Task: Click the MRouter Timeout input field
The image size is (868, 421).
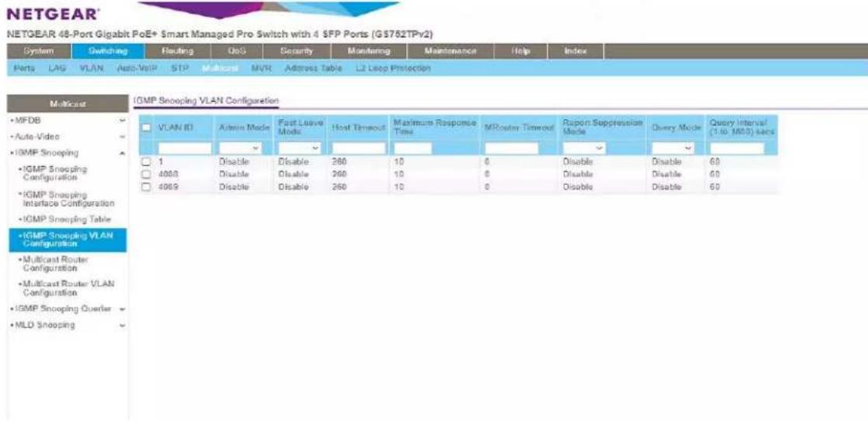Action: tap(512, 148)
